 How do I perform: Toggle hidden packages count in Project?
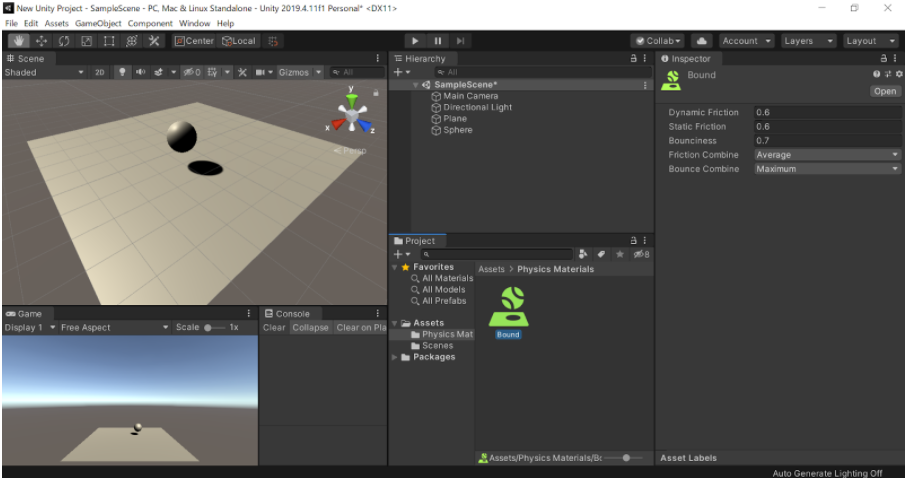tap(641, 254)
